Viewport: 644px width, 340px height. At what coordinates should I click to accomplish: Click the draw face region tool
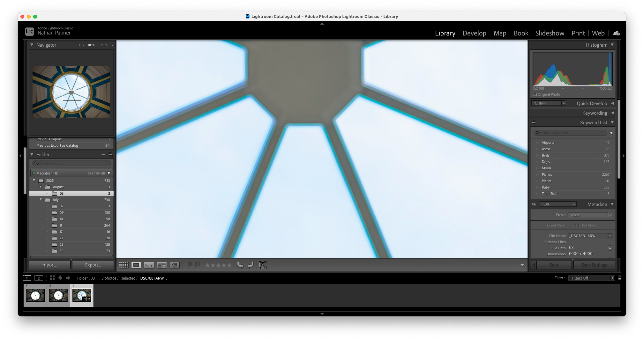click(x=262, y=265)
